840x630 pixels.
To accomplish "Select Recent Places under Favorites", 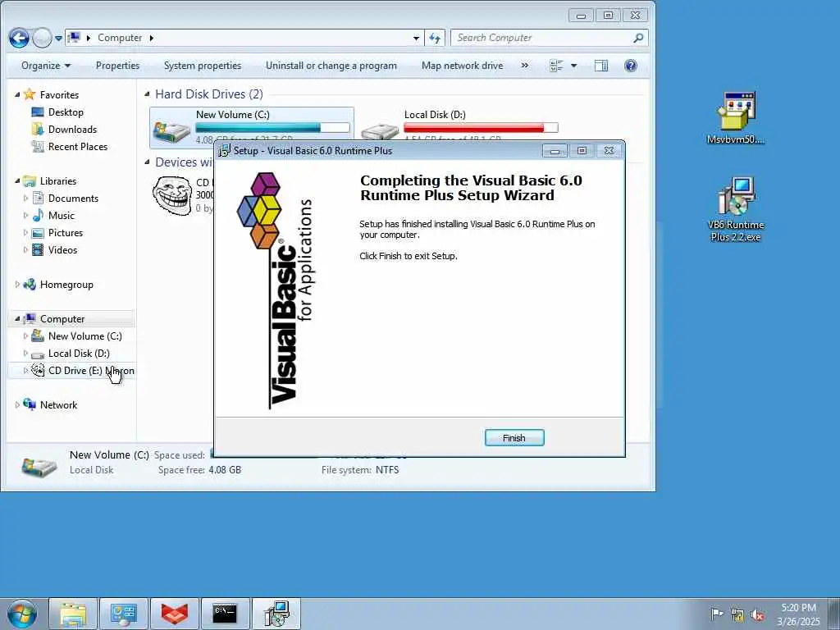I will coord(78,146).
